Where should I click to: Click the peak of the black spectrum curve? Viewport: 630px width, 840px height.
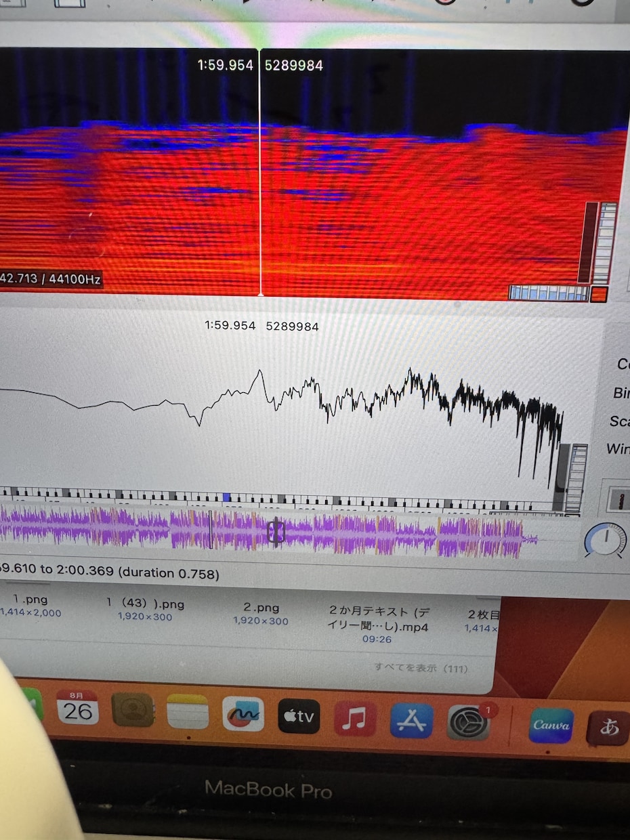coord(259,371)
